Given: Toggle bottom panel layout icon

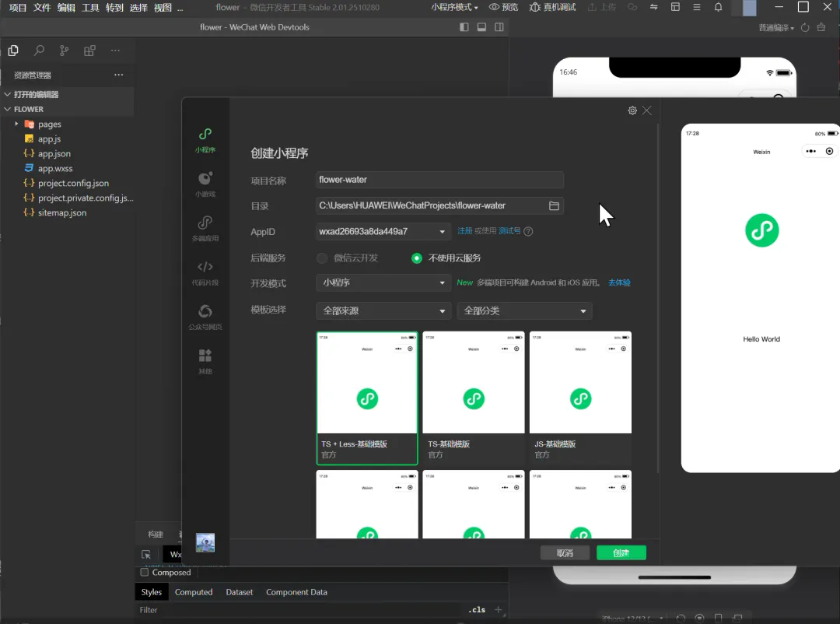Looking at the screenshot, I should (481, 27).
